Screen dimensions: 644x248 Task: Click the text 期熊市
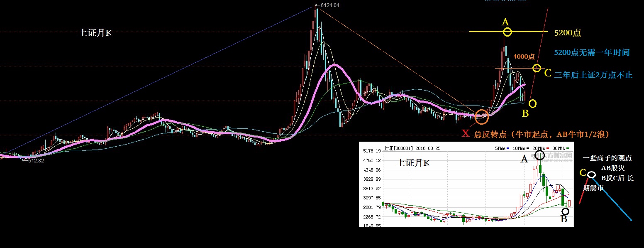[x=593, y=188]
